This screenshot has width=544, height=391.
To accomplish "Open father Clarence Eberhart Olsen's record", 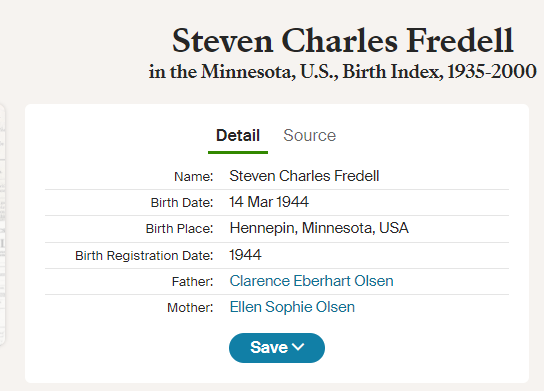I will 311,281.
